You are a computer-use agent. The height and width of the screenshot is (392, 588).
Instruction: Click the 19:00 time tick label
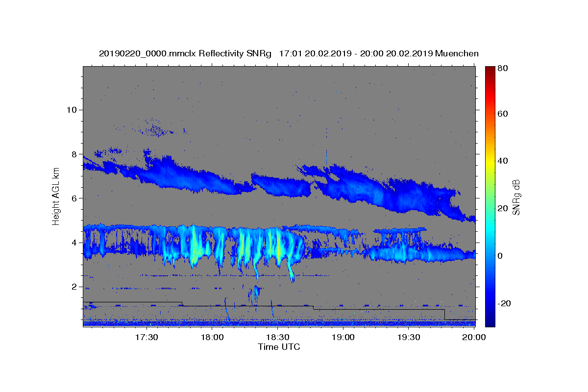[343, 337]
